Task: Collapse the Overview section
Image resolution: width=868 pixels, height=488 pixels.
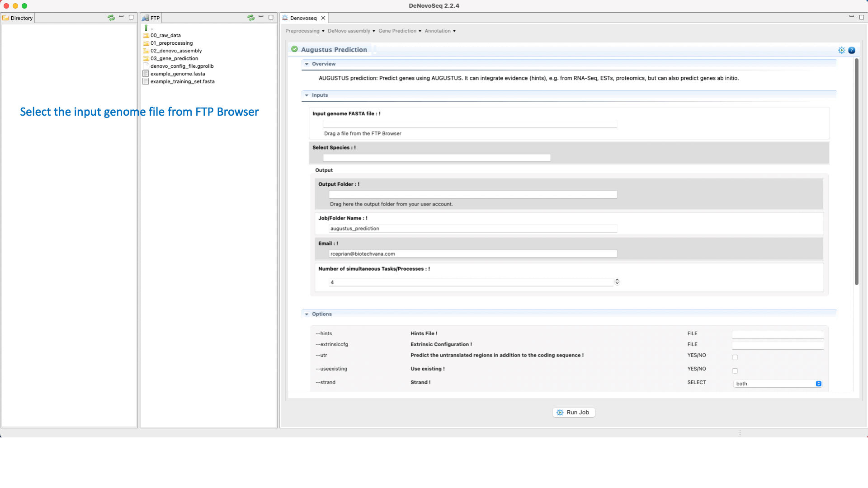Action: pyautogui.click(x=307, y=64)
